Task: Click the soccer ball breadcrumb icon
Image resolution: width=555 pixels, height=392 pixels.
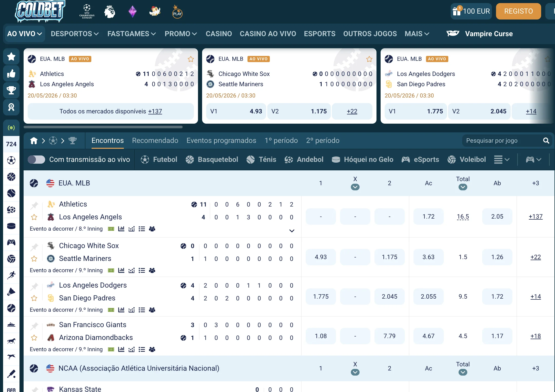Action: coord(53,141)
